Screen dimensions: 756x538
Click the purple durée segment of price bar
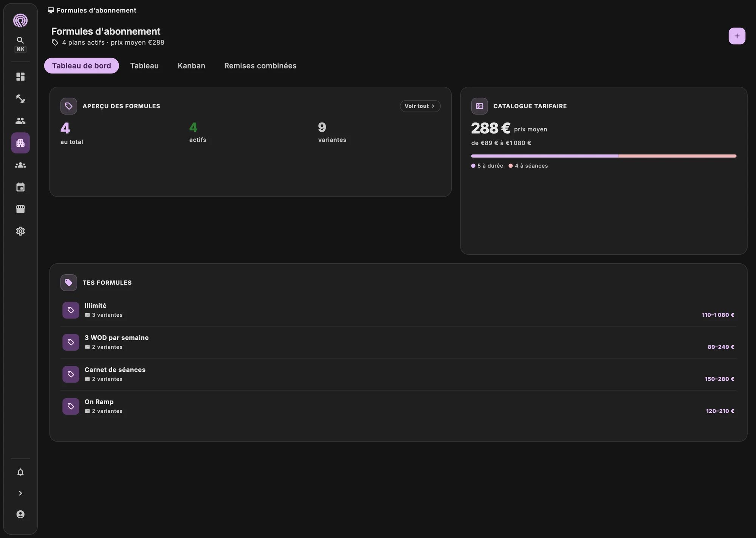[545, 156]
